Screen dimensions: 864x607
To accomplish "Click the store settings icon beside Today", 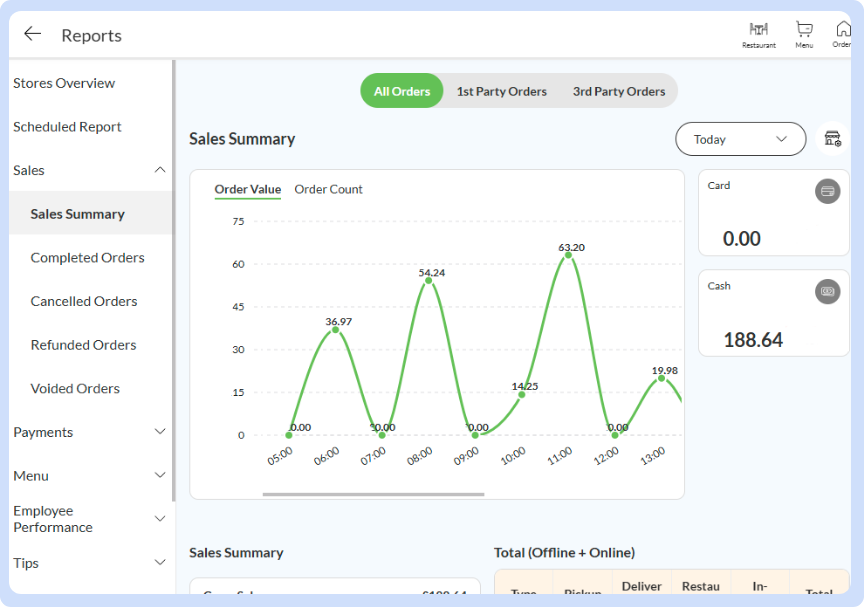I will (833, 138).
